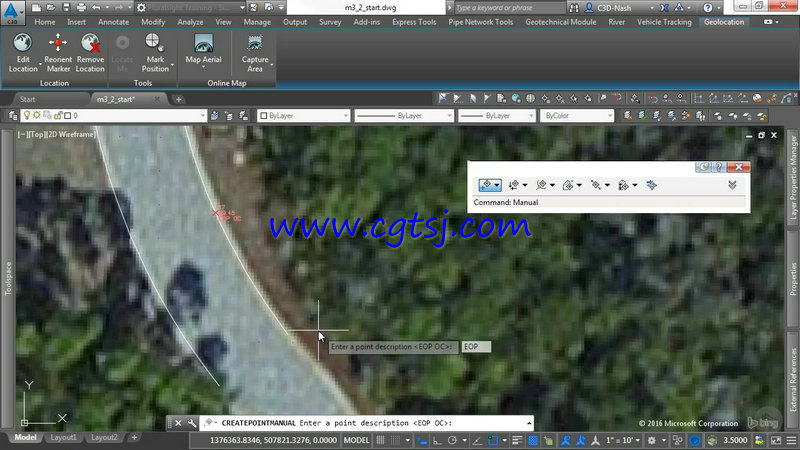
Task: Toggle dynamic input icon in status bar
Action: 422,440
